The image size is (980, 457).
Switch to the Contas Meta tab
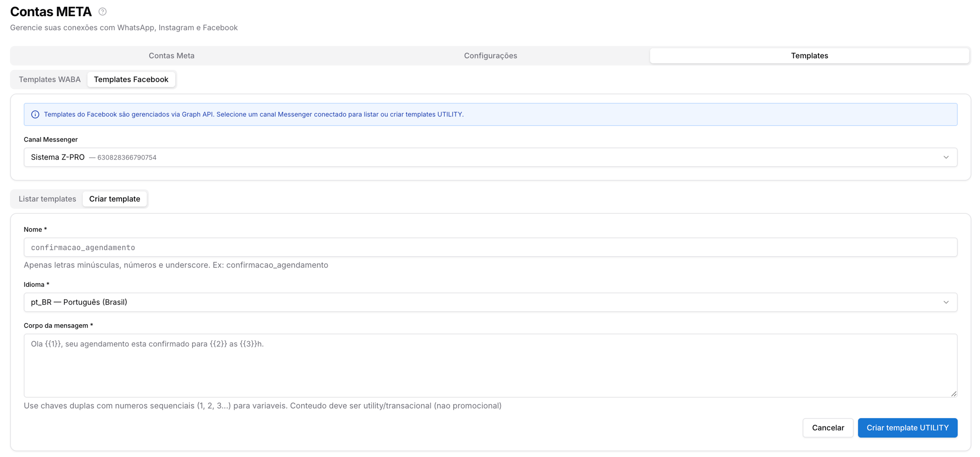(171, 56)
